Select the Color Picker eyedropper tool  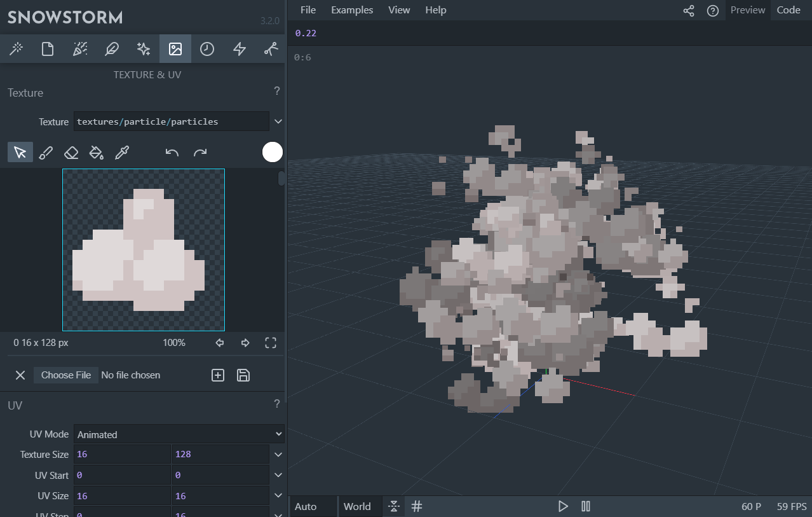click(122, 153)
